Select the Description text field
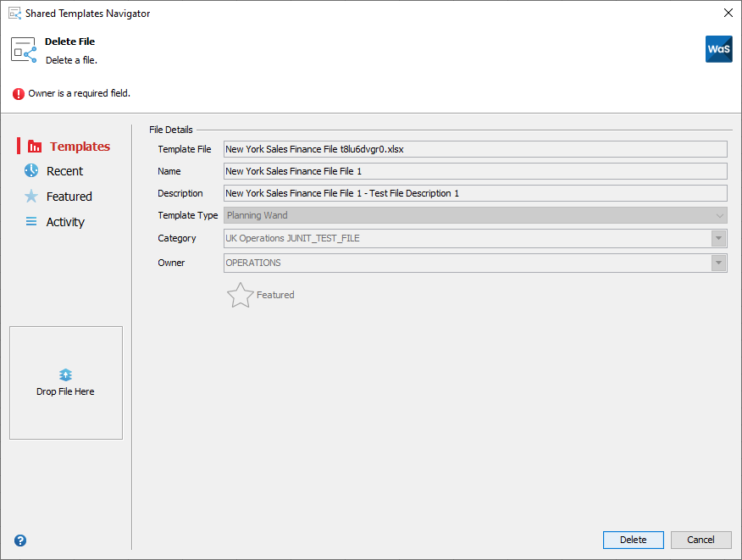This screenshot has height=560, width=742. click(x=474, y=192)
